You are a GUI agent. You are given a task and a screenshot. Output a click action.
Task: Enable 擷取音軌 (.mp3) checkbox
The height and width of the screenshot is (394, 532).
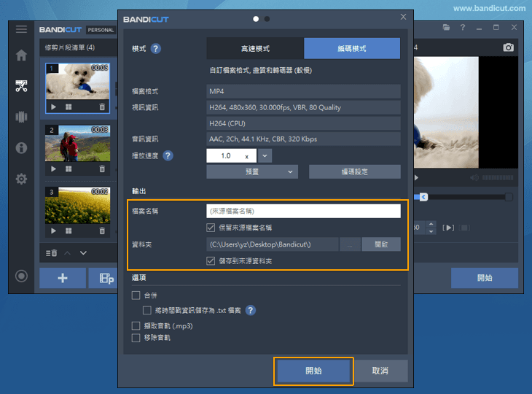point(136,325)
